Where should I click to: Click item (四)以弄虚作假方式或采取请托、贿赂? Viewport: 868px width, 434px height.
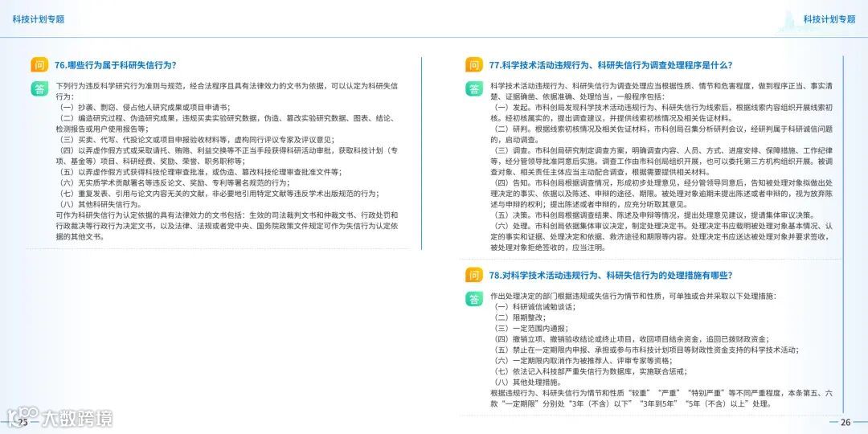(227, 156)
